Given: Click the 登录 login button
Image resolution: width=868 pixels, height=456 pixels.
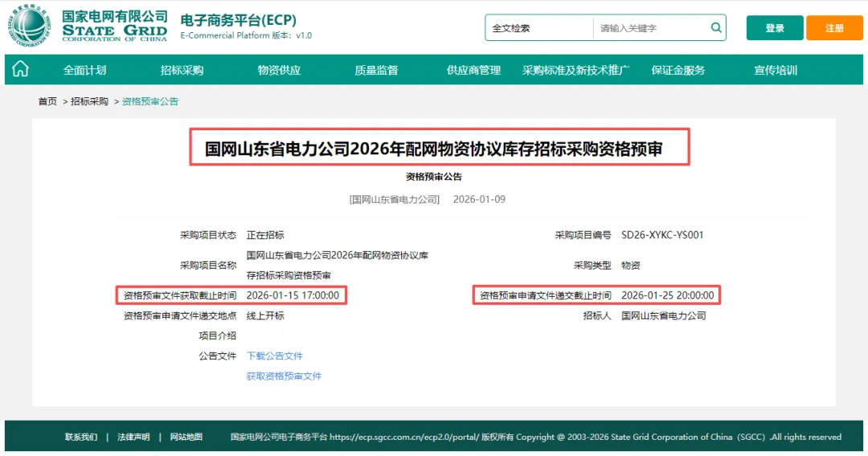Looking at the screenshot, I should pyautogui.click(x=775, y=27).
